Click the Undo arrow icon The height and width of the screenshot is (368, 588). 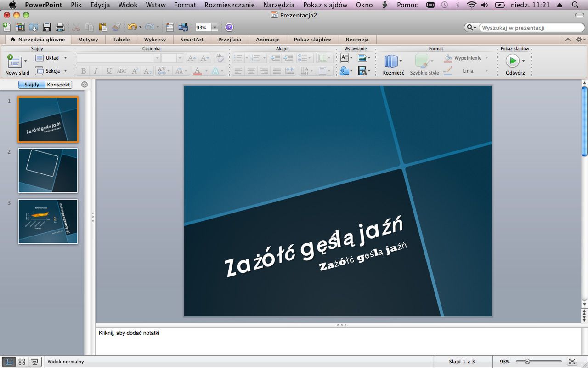132,27
